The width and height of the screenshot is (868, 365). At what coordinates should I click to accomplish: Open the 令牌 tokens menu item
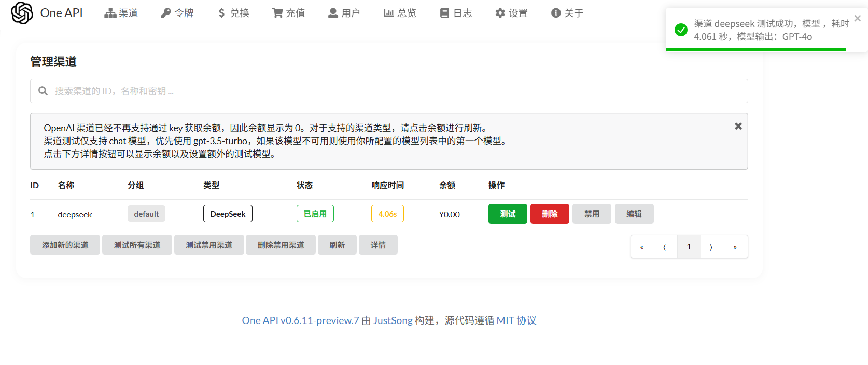tap(177, 13)
